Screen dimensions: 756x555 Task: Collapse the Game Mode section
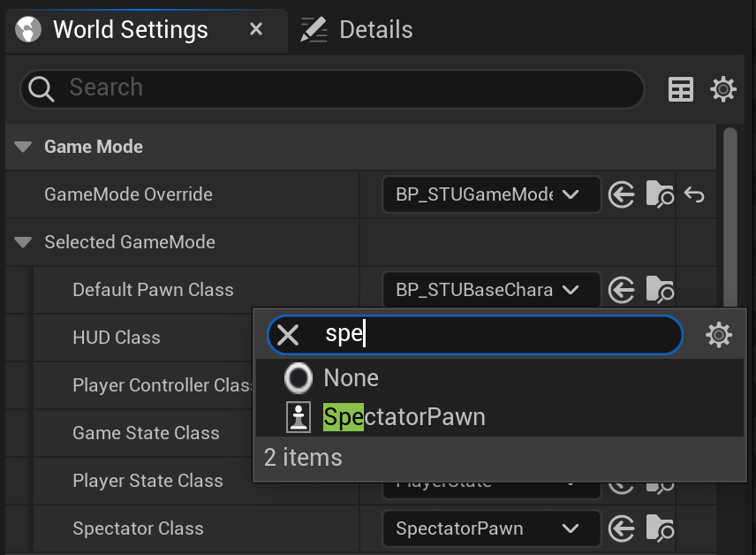click(x=23, y=147)
